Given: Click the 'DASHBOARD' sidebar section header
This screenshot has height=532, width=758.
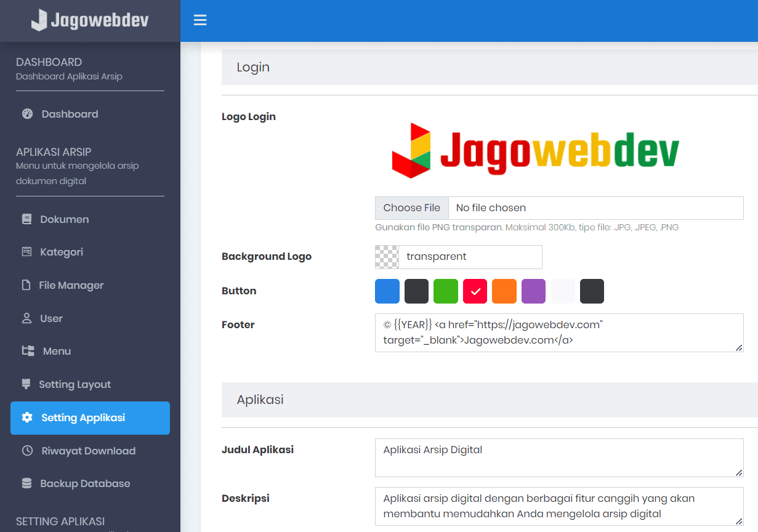Looking at the screenshot, I should 49,62.
